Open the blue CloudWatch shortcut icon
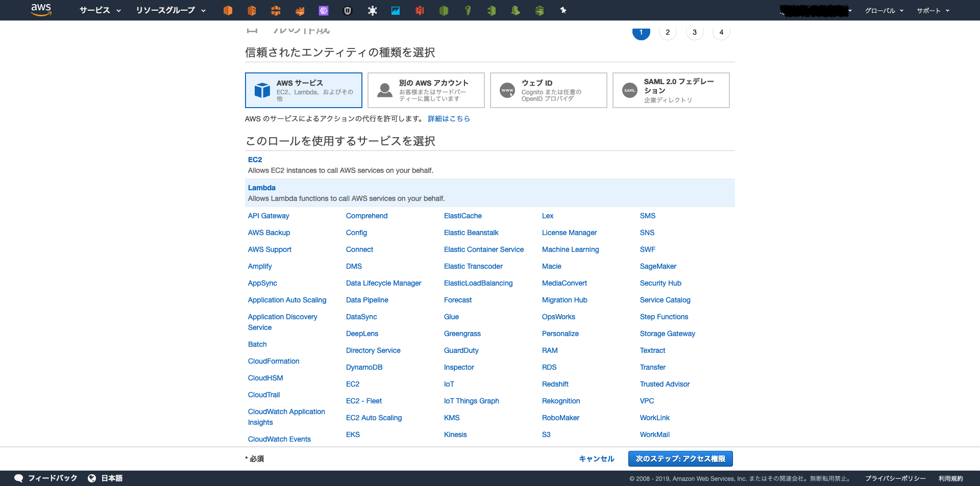The height and width of the screenshot is (486, 980). point(396,10)
